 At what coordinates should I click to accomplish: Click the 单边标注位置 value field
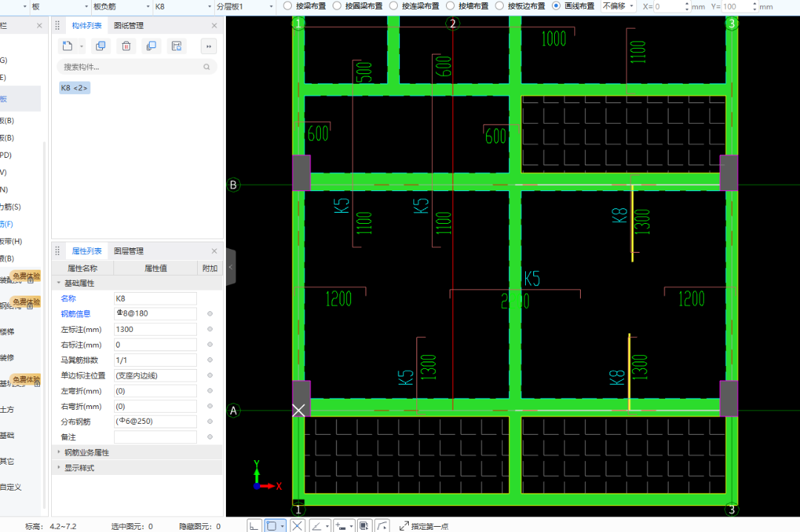(155, 375)
